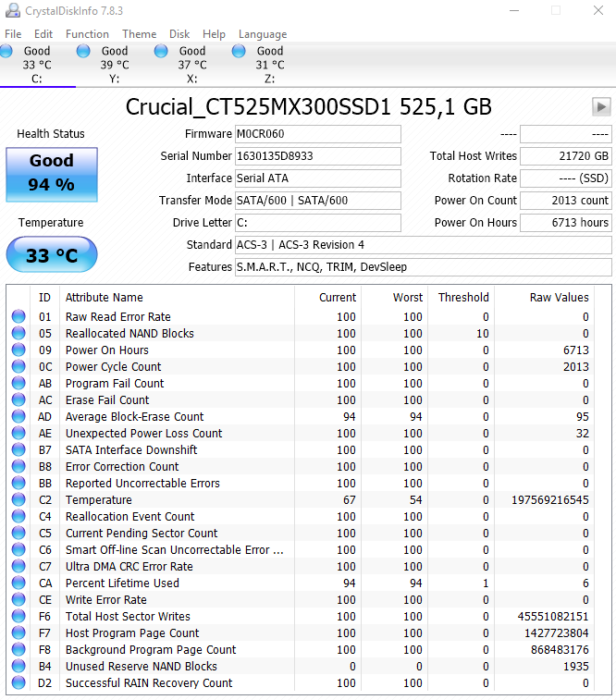The image size is (616, 700).
Task: Click the CrystalDiskInfo title bar icon
Action: [x=12, y=10]
